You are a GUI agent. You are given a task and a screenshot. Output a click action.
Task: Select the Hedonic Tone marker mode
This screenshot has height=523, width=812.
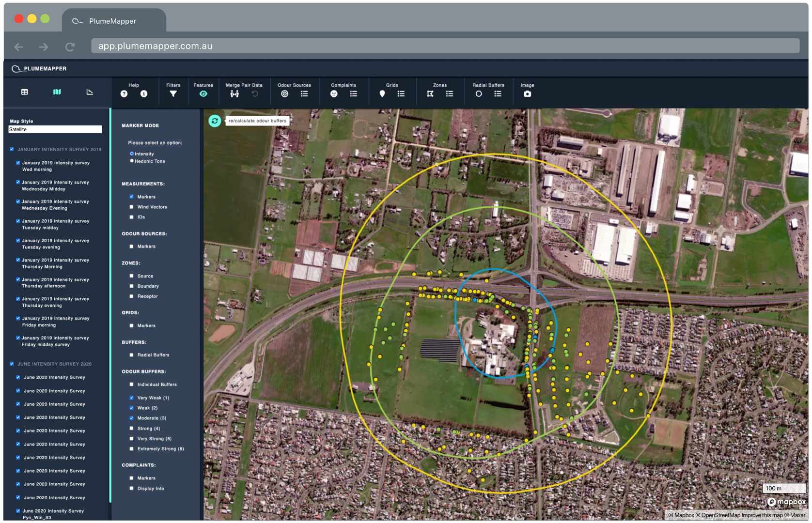pyautogui.click(x=132, y=161)
